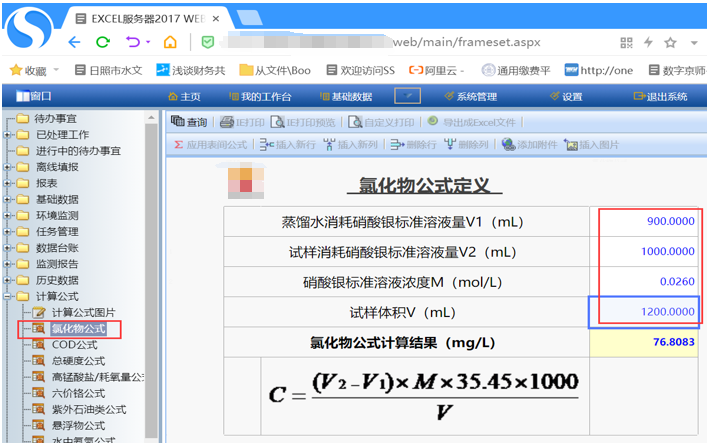707x447 pixels.
Task: Click the bookmark star in the address bar
Action: point(670,42)
